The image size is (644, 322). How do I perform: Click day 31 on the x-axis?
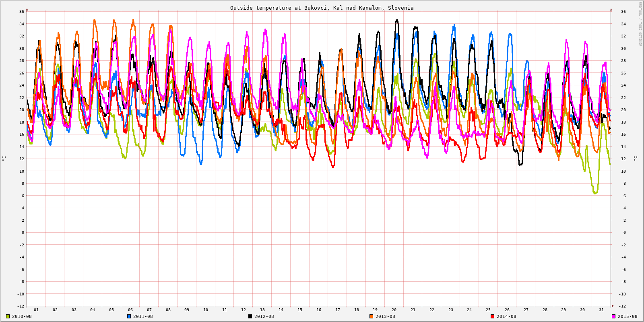(601, 310)
